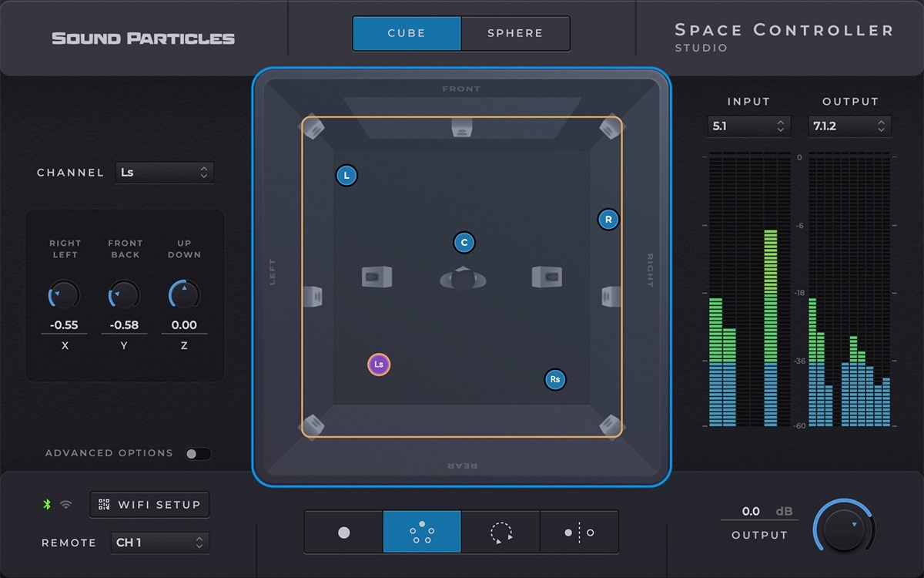Click the listener head icon
This screenshot has height=578, width=924.
pyautogui.click(x=463, y=278)
